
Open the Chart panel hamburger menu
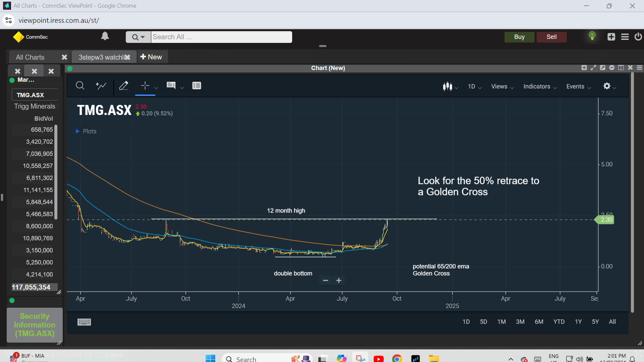[640, 68]
